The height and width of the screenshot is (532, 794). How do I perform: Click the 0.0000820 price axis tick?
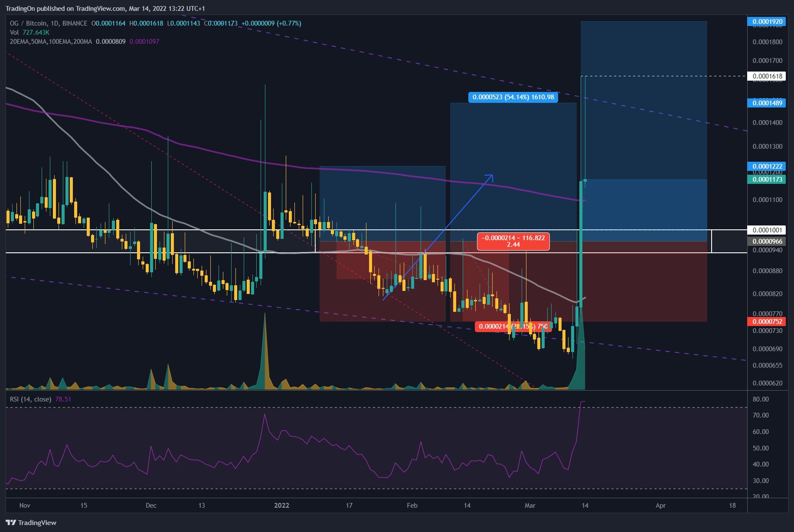[x=768, y=294]
